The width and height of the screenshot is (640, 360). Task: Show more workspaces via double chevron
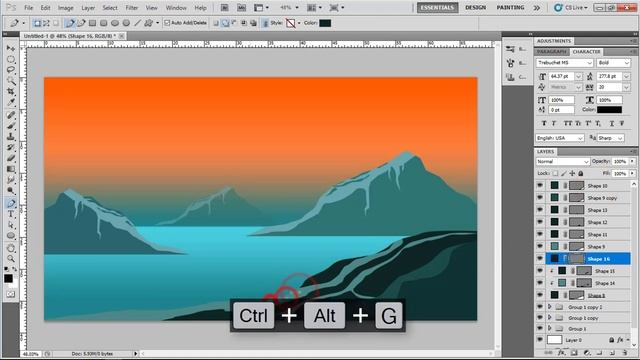pos(537,8)
